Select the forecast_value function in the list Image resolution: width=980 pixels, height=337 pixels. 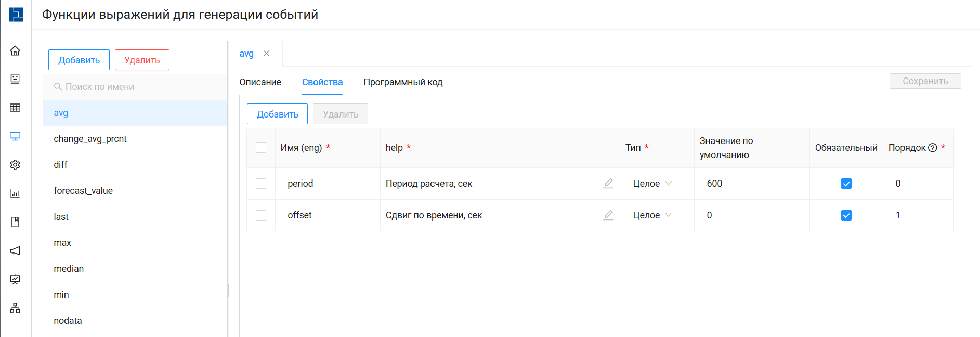(x=83, y=191)
